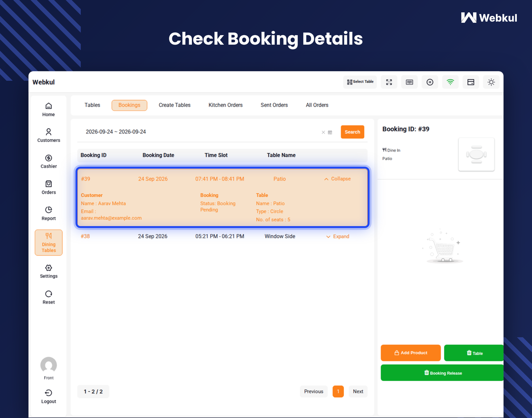This screenshot has height=418, width=532.
Task: Click the table thumbnail for Patio
Action: [x=476, y=154]
